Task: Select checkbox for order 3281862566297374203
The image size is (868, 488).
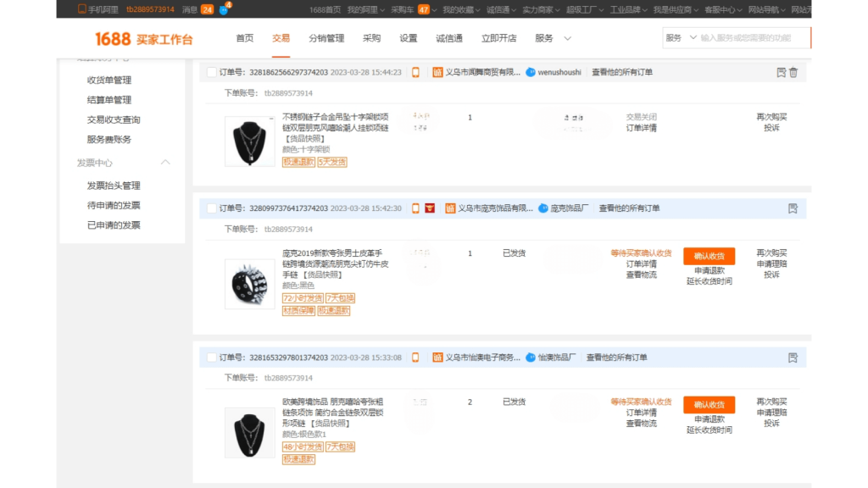Action: coord(212,74)
